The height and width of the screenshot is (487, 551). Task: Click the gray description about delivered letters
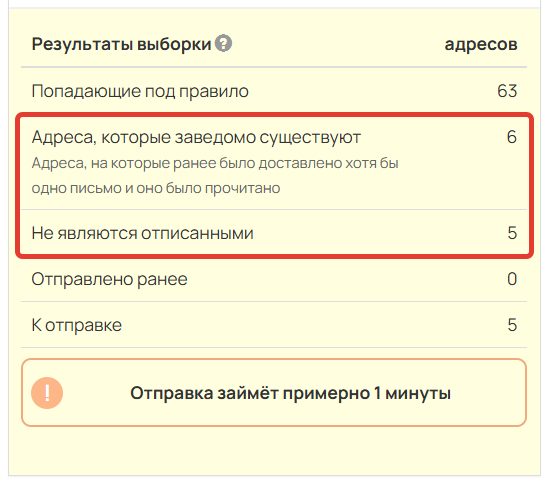tap(215, 175)
